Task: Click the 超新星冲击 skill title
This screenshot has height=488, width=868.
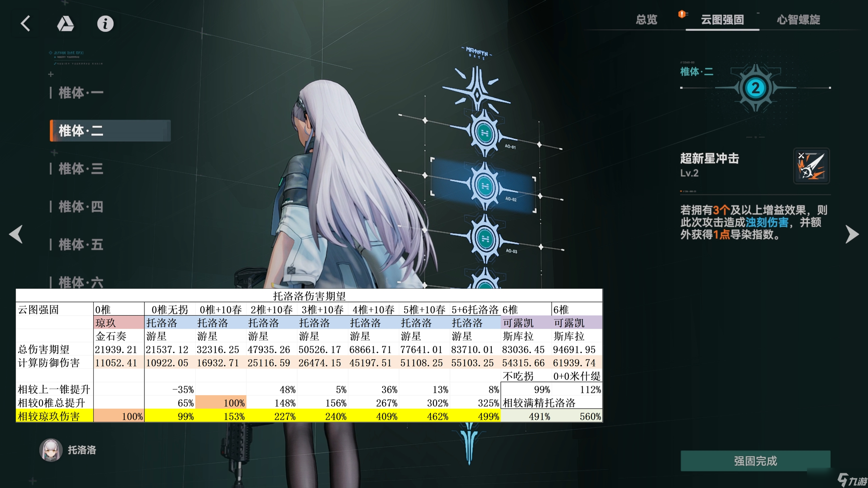Action: [710, 158]
